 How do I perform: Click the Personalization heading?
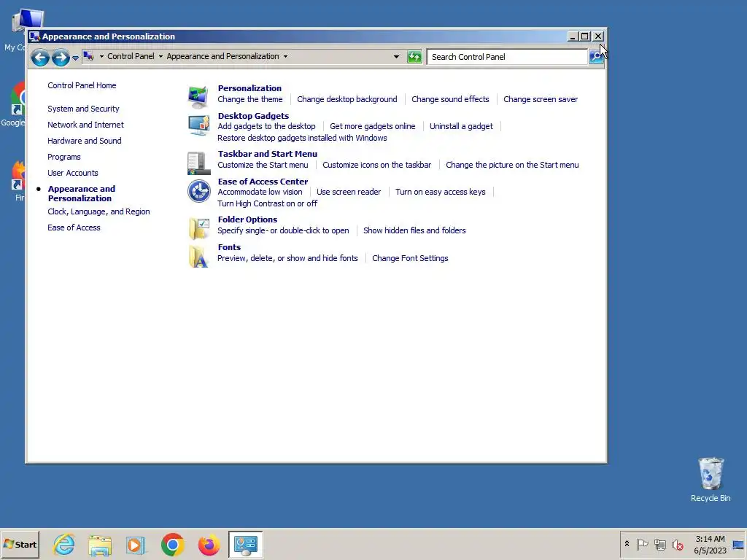coord(249,88)
